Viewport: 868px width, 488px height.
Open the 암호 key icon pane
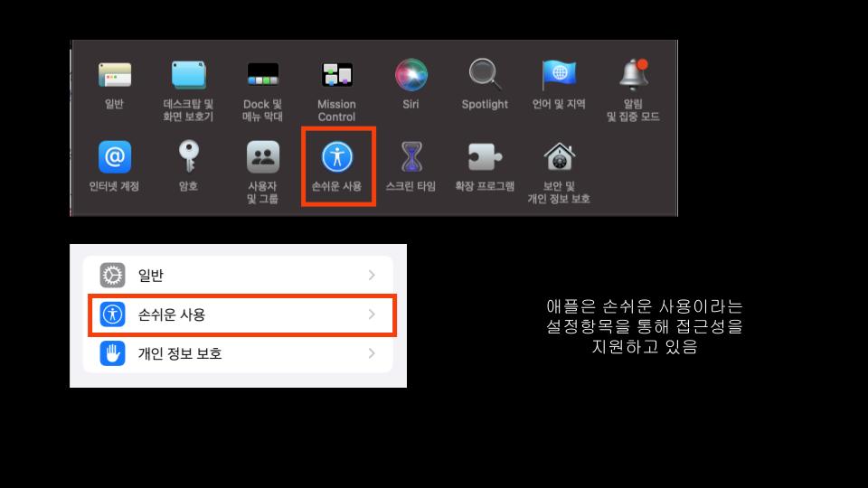pyautogui.click(x=188, y=156)
